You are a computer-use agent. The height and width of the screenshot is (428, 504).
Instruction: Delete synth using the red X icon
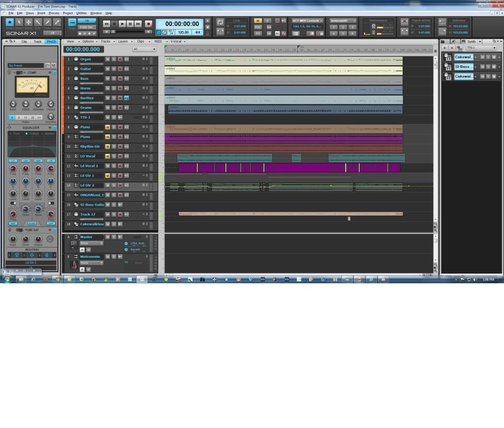452,48
